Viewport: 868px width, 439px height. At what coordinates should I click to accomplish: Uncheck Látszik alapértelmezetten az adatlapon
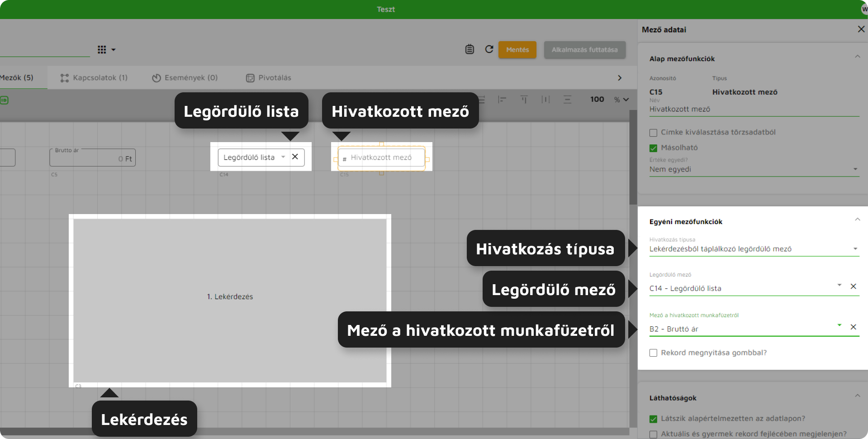click(x=653, y=419)
